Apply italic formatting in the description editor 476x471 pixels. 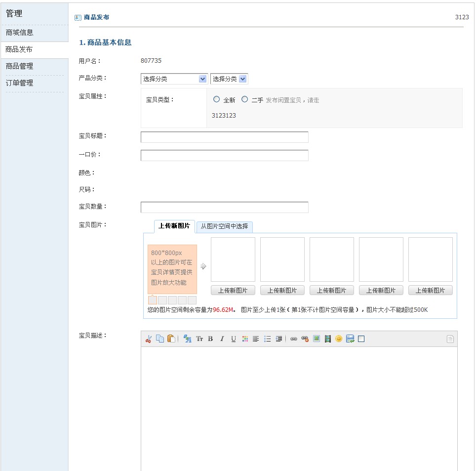(x=222, y=339)
